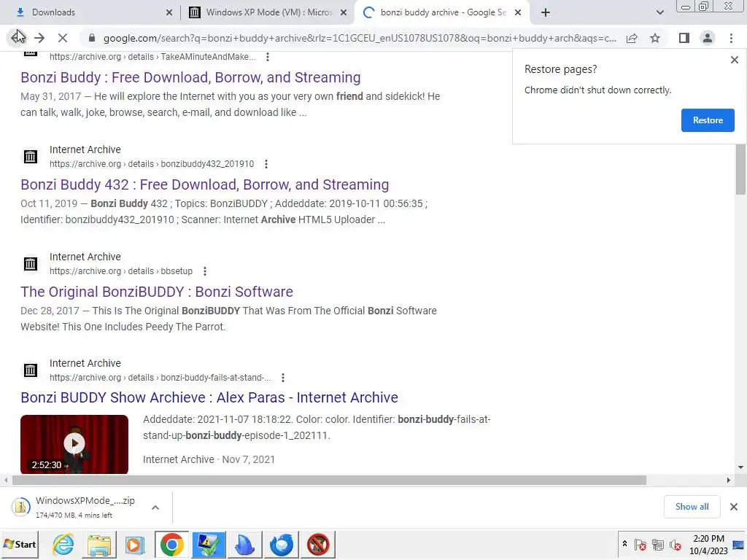
Task: Expand the tab search chevron
Action: point(659,12)
